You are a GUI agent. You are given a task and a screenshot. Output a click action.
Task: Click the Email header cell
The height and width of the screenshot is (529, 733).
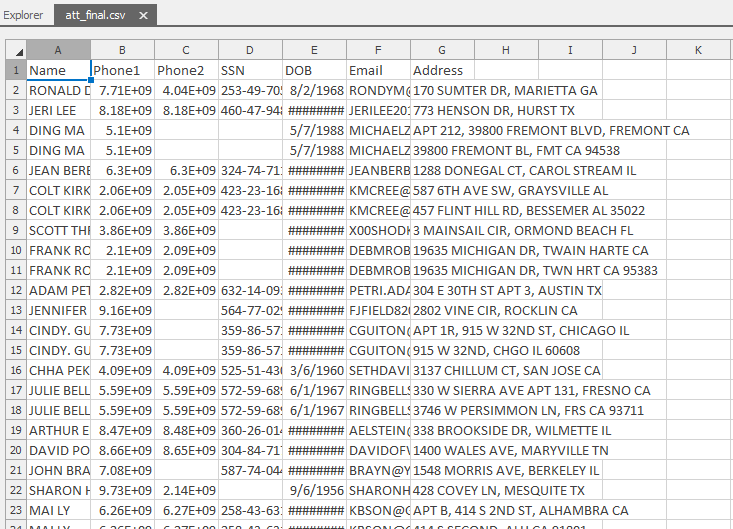pyautogui.click(x=378, y=70)
